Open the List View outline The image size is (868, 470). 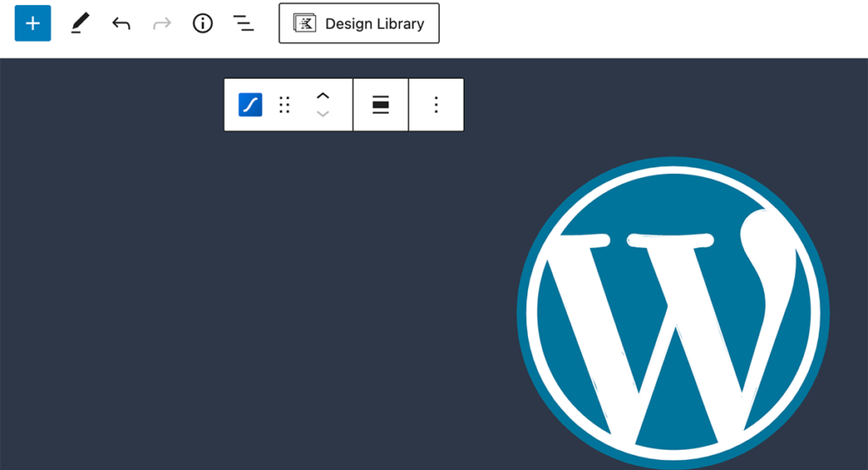(243, 23)
